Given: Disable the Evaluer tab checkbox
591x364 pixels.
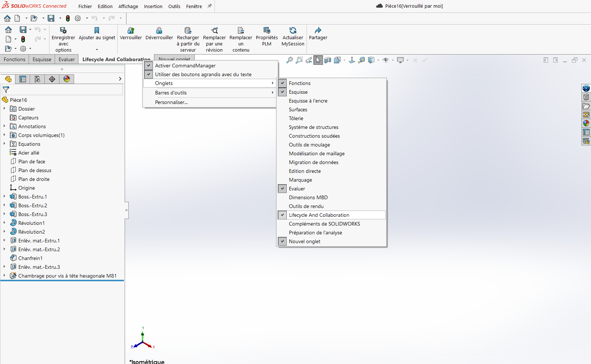Looking at the screenshot, I should 283,189.
